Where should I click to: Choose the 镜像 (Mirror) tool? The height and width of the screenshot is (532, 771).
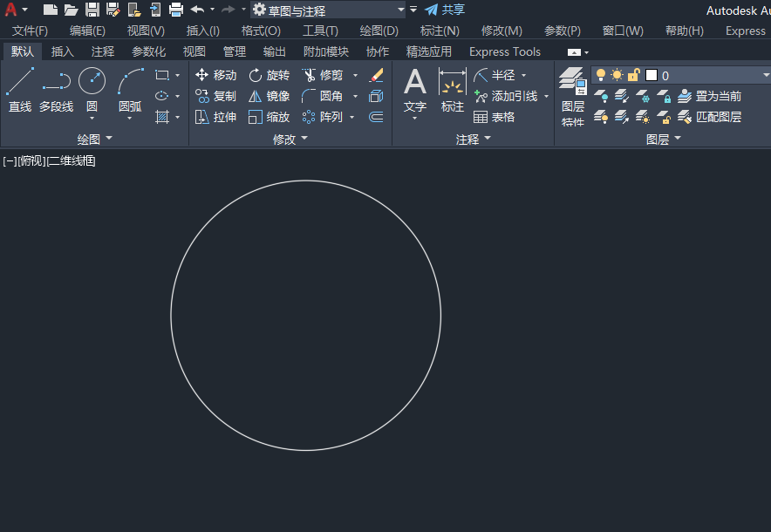(x=256, y=96)
